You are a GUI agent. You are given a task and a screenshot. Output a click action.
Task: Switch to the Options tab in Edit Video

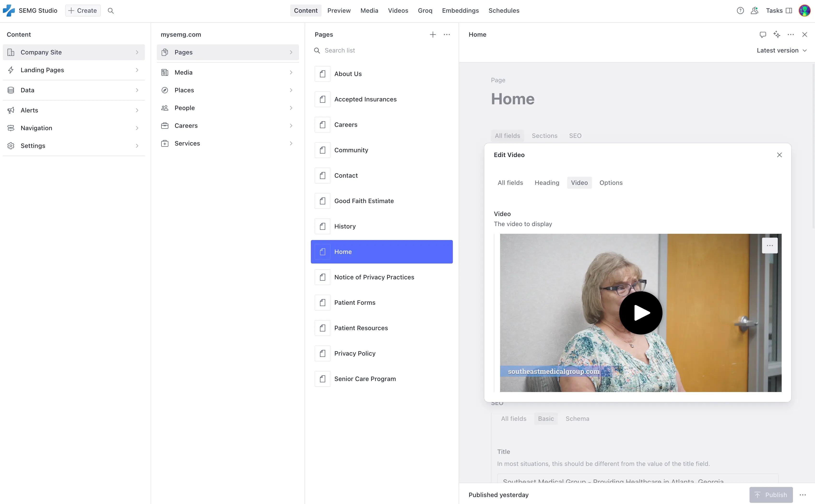(x=611, y=183)
